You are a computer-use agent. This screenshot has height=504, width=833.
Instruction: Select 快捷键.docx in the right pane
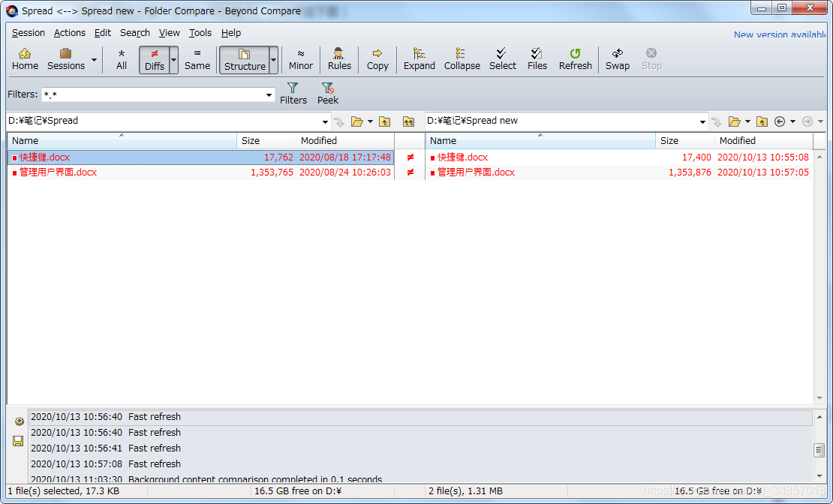(619, 157)
